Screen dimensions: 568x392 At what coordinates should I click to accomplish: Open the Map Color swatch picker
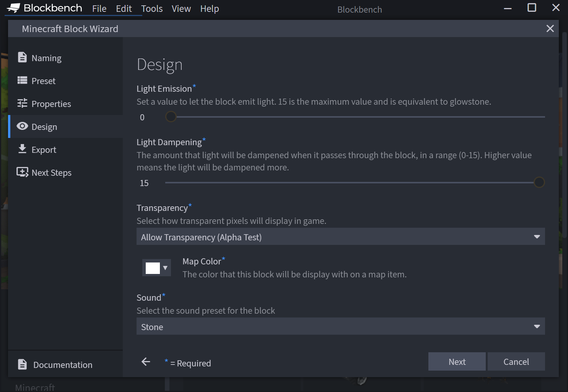point(153,268)
